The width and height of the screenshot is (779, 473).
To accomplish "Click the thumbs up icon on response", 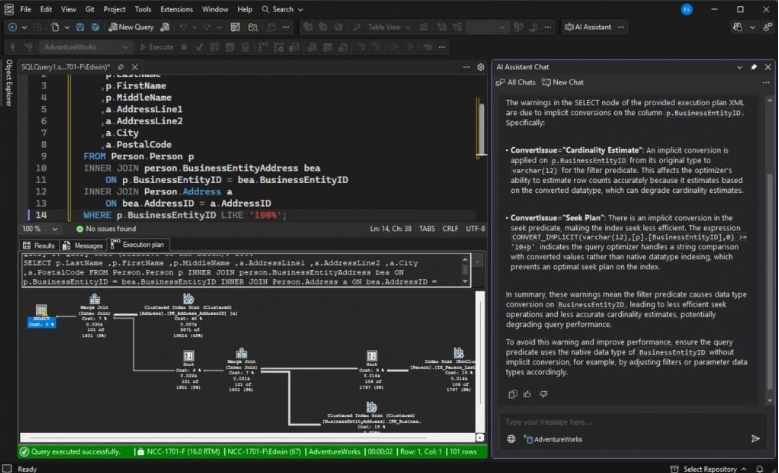I will tap(528, 394).
